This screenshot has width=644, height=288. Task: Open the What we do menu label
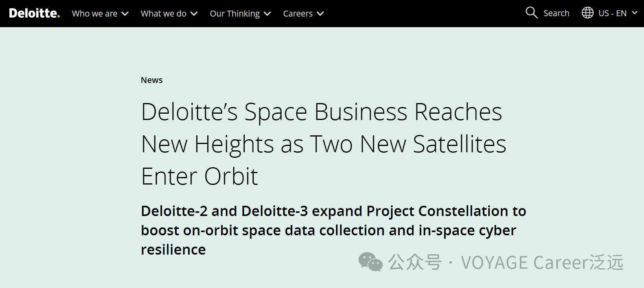click(163, 14)
